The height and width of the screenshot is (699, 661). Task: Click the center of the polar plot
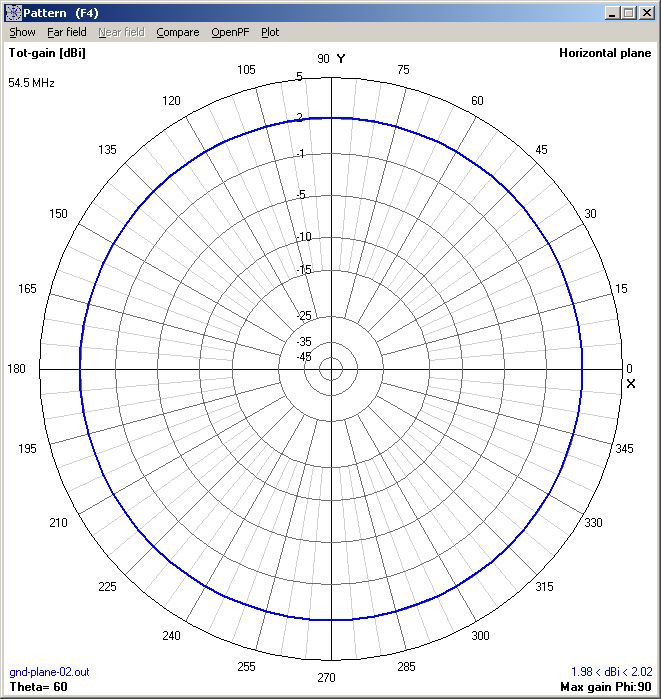pyautogui.click(x=330, y=369)
